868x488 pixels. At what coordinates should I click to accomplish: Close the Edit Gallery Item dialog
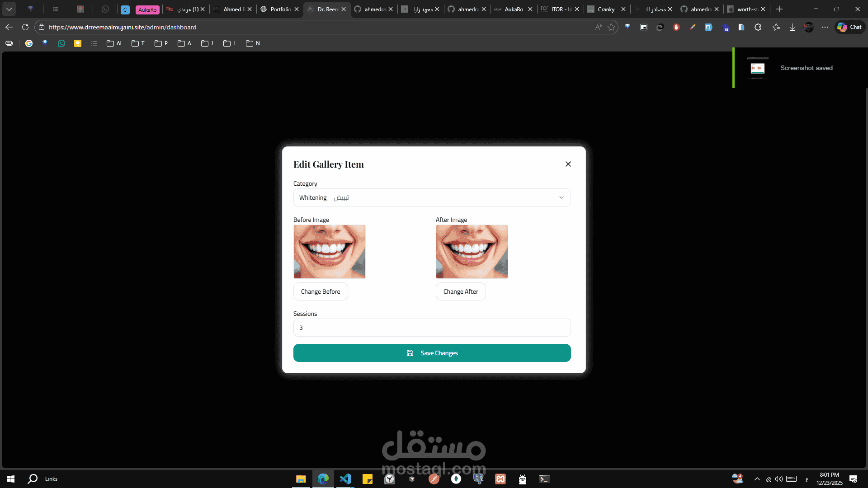(x=568, y=164)
